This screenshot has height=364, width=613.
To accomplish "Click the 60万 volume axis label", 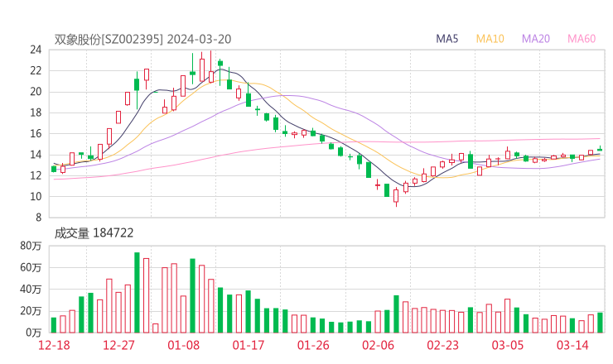I will [x=31, y=267].
